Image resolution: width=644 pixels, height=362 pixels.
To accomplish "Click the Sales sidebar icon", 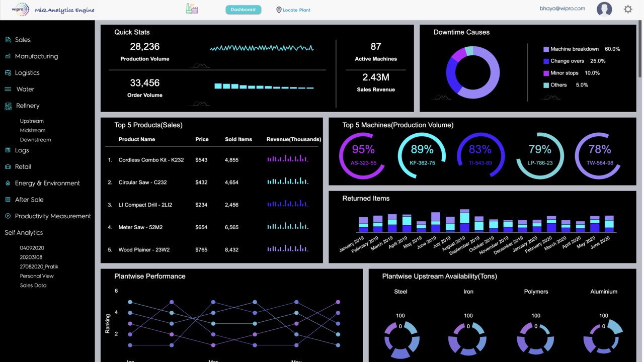I will (8, 40).
